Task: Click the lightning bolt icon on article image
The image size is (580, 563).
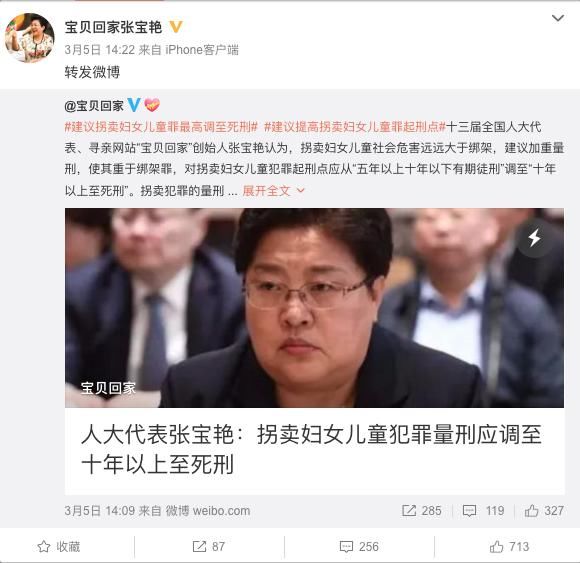Action: click(534, 238)
